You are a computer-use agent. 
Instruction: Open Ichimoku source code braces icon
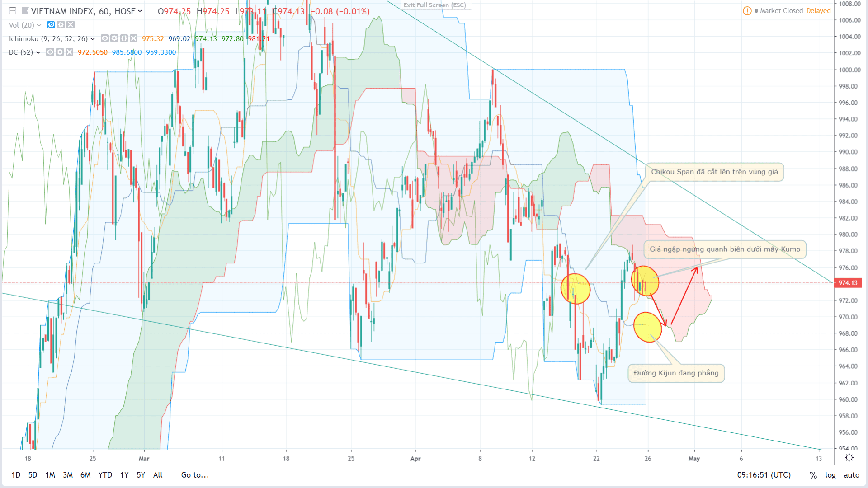[124, 38]
